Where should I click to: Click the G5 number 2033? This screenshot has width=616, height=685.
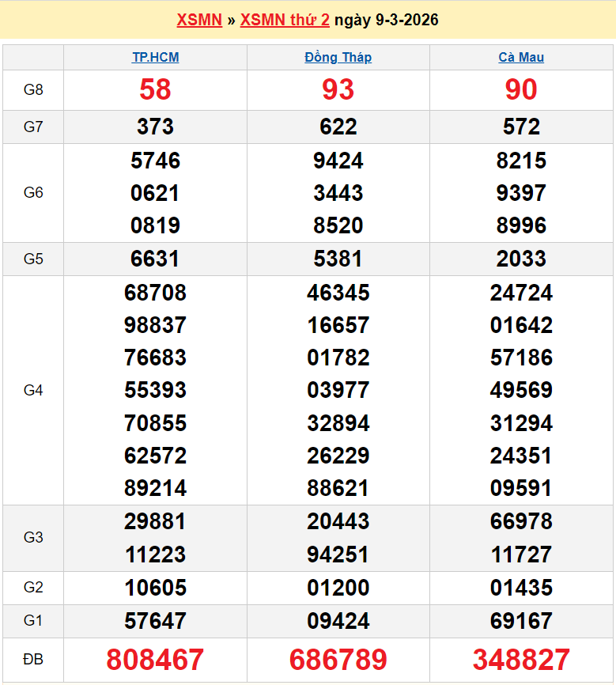[521, 259]
